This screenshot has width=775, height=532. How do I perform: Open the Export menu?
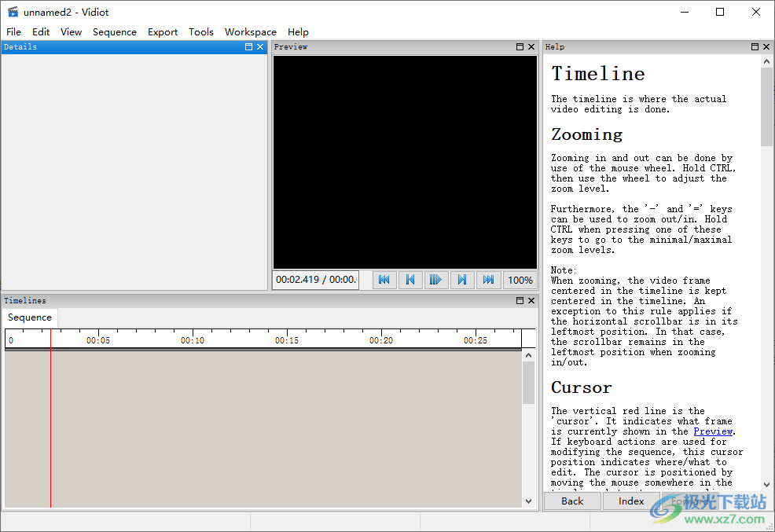[163, 31]
